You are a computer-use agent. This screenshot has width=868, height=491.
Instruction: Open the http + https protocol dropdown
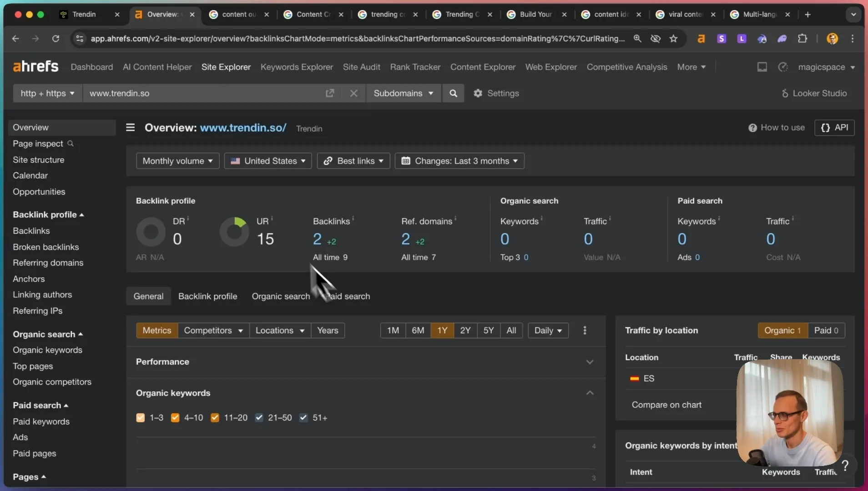(x=47, y=93)
